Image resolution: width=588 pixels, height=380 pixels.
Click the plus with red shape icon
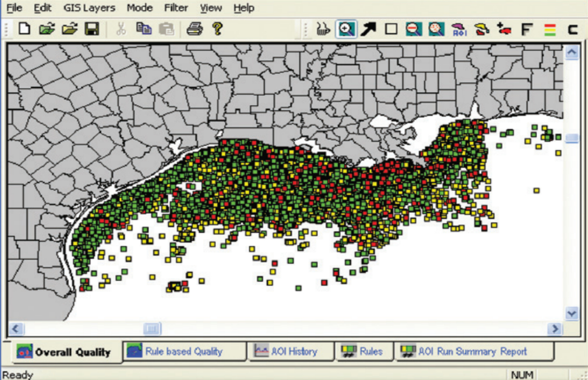[504, 29]
